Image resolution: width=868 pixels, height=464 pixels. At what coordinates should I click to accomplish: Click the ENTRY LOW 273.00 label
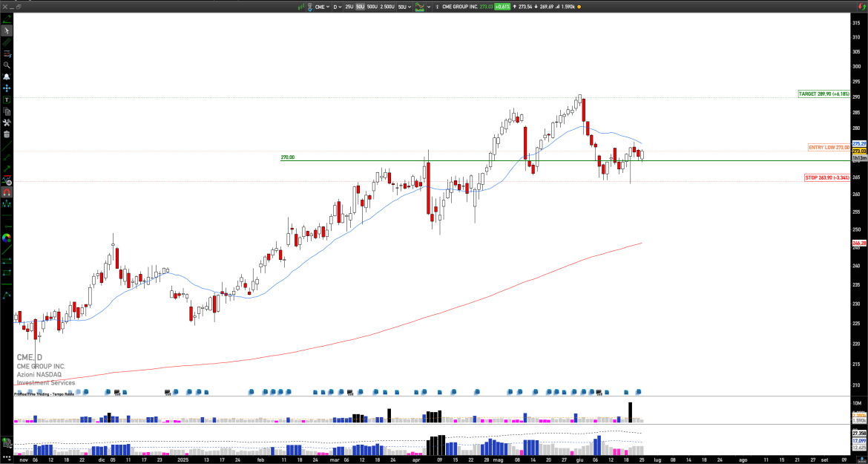(x=829, y=148)
